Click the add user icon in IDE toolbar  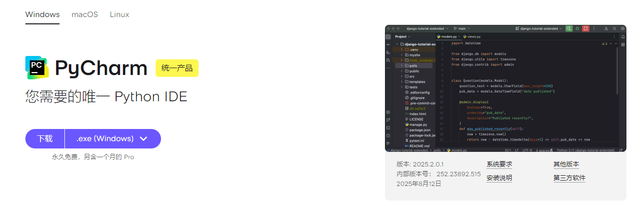pyautogui.click(x=606, y=29)
